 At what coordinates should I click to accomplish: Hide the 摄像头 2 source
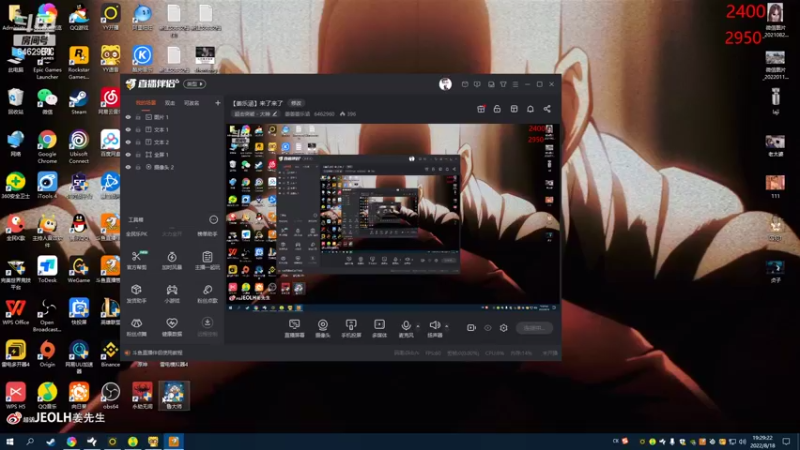click(x=128, y=167)
